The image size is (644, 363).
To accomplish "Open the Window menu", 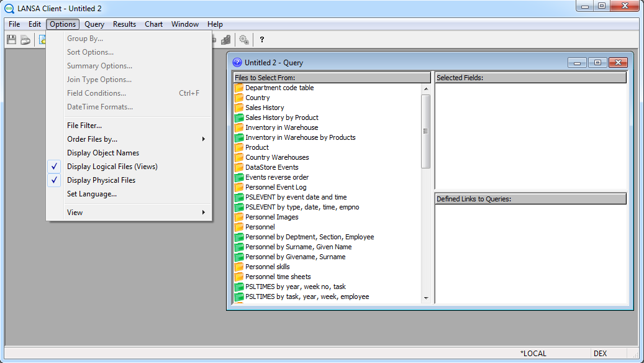I will [x=185, y=24].
